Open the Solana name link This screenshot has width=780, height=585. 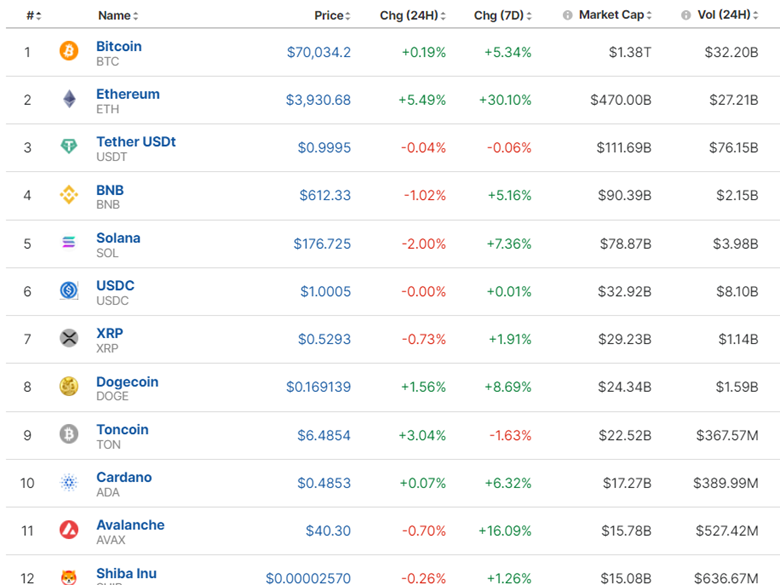coord(118,238)
